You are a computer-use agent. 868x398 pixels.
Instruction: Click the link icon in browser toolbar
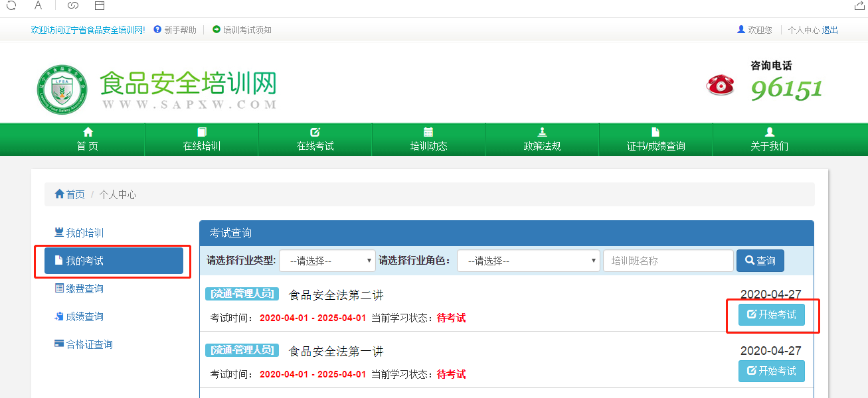coord(73,5)
